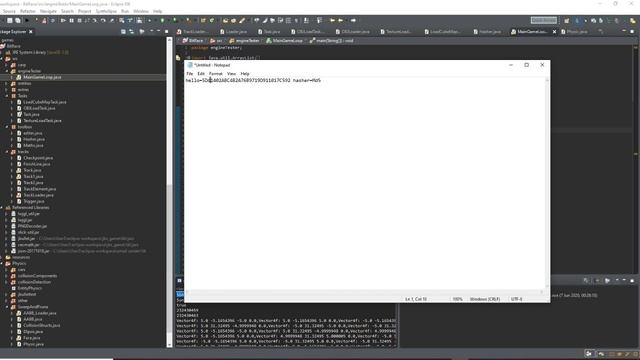This screenshot has width=640, height=360.
Task: Collapse the Tasks package in tree
Action: click(7, 96)
